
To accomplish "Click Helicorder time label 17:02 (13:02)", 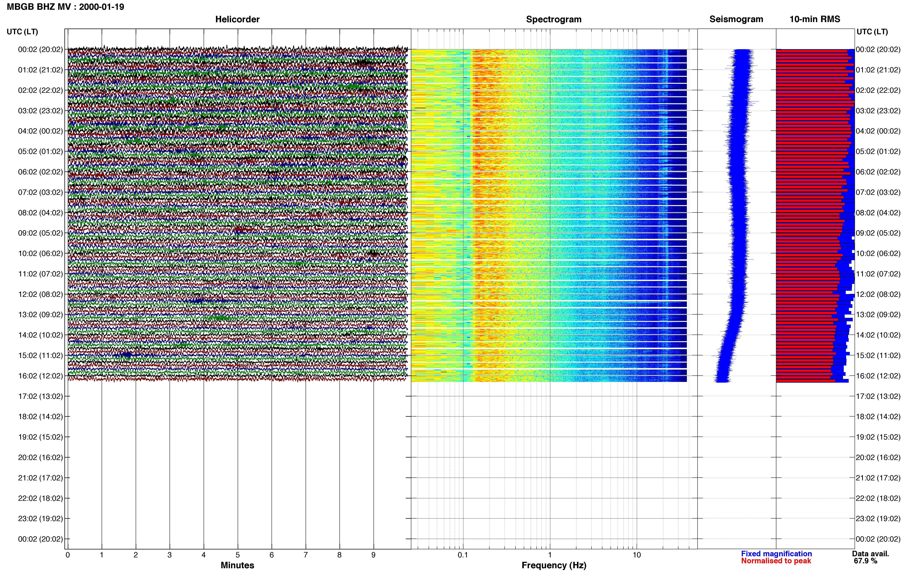I will (41, 396).
